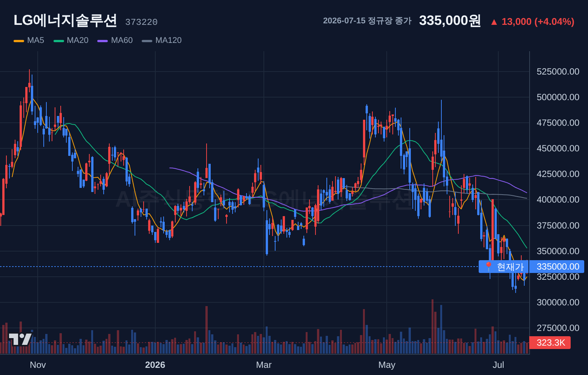This screenshot has width=588, height=375.
Task: Click the 13,000 (+4.04%) change value
Action: pyautogui.click(x=538, y=22)
